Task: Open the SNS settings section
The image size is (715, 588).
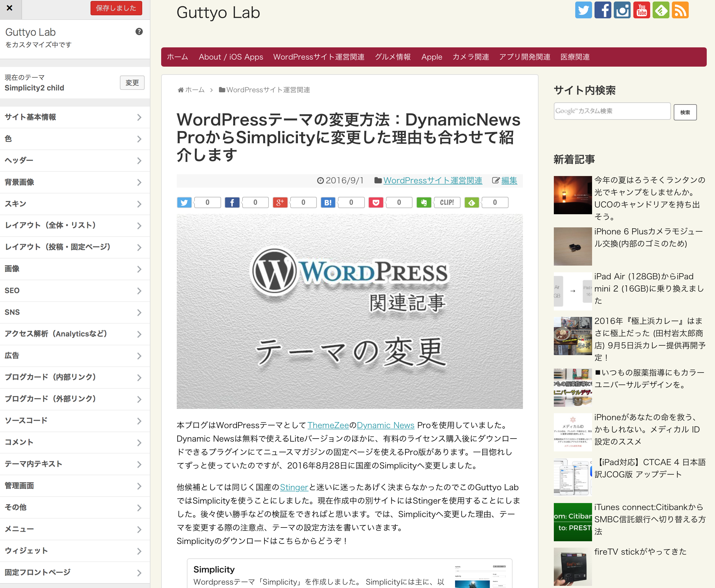Action: (75, 312)
